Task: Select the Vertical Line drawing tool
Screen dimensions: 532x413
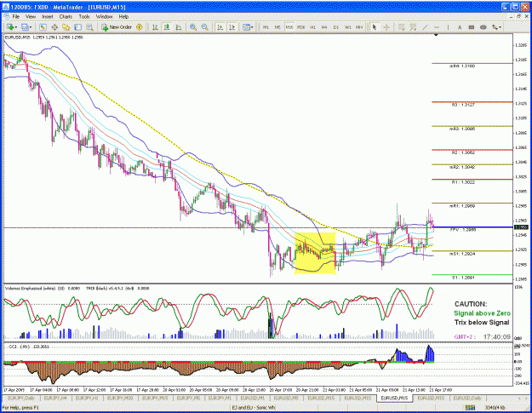Action: click(448, 27)
